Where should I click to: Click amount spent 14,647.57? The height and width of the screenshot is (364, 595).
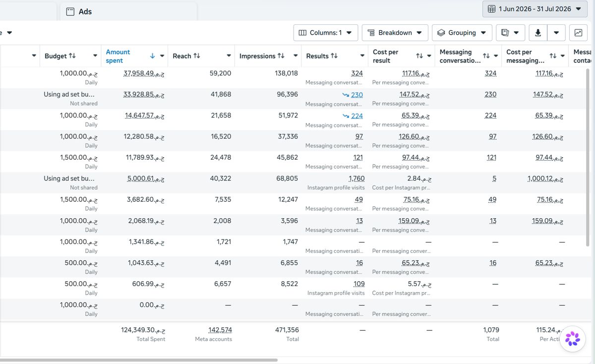click(x=145, y=116)
